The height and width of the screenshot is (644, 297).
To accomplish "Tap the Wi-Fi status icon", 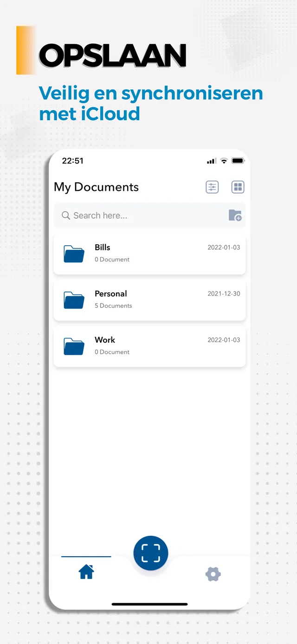I will tap(224, 161).
